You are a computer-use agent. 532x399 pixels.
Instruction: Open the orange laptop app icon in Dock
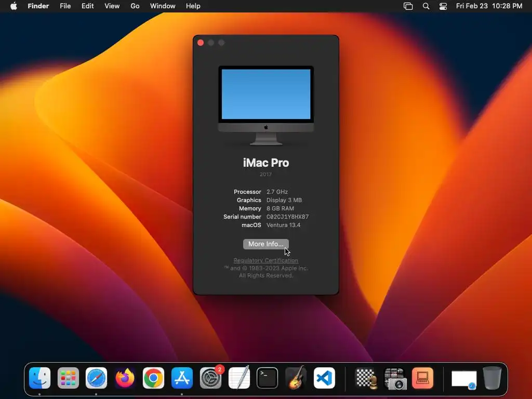coord(423,378)
